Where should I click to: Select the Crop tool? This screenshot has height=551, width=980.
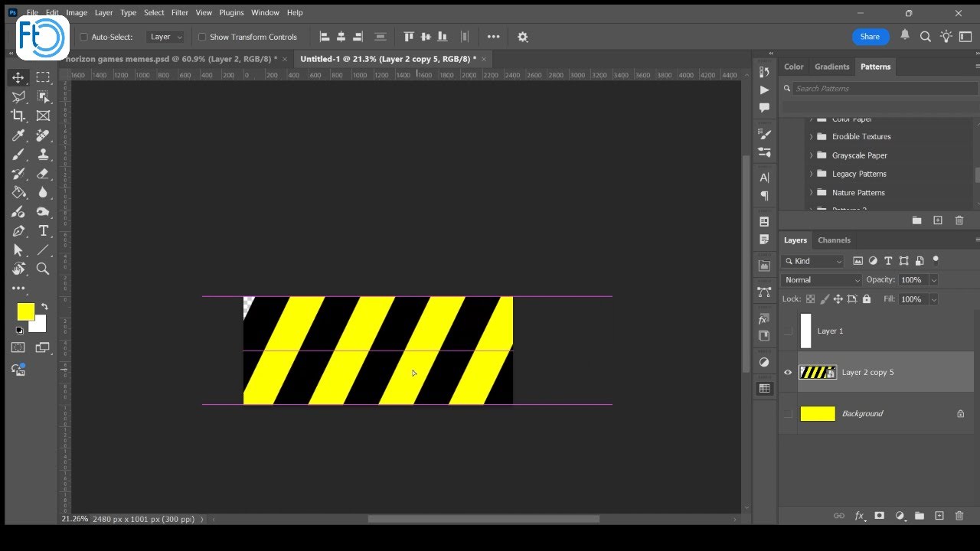coord(18,116)
